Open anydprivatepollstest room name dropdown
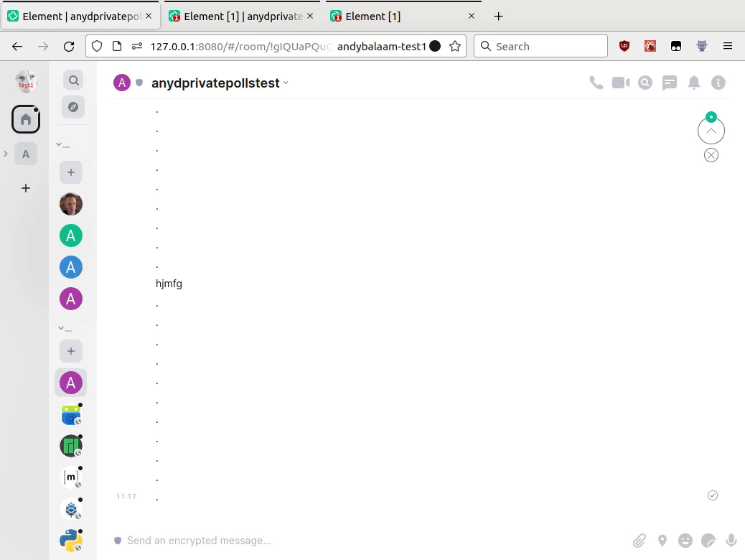745x560 pixels. (x=220, y=83)
